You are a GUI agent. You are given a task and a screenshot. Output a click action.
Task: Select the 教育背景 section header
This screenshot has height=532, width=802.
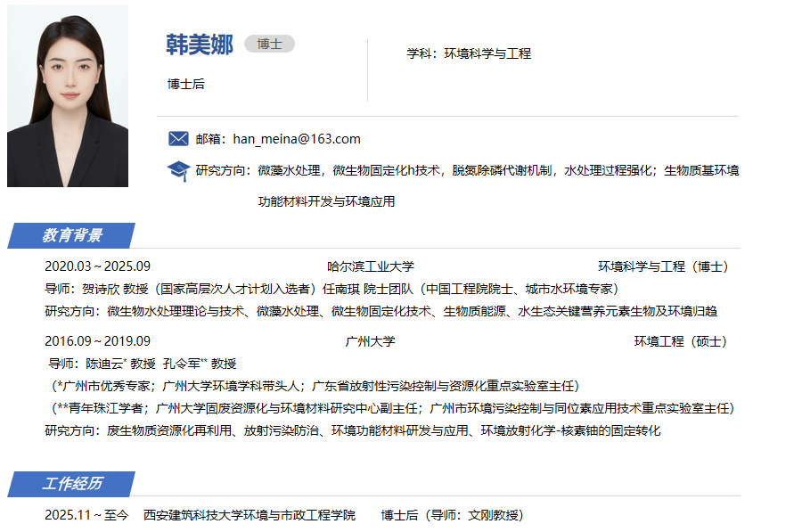pyautogui.click(x=71, y=235)
